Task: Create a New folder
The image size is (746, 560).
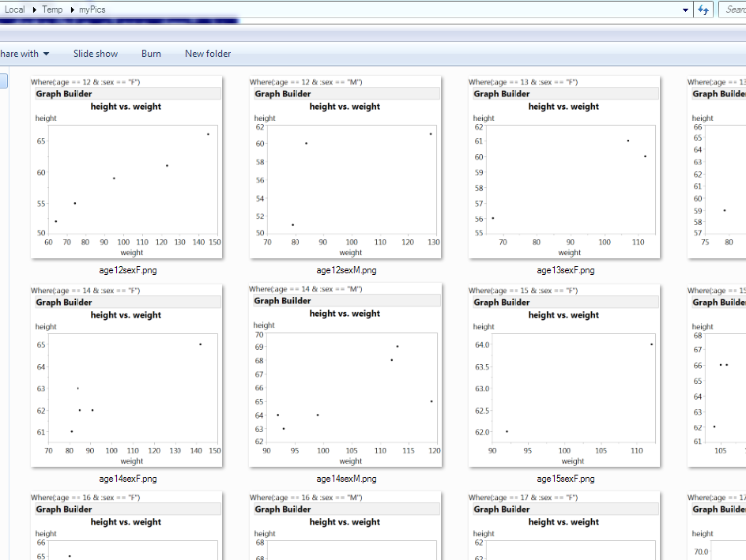Action: click(x=207, y=53)
